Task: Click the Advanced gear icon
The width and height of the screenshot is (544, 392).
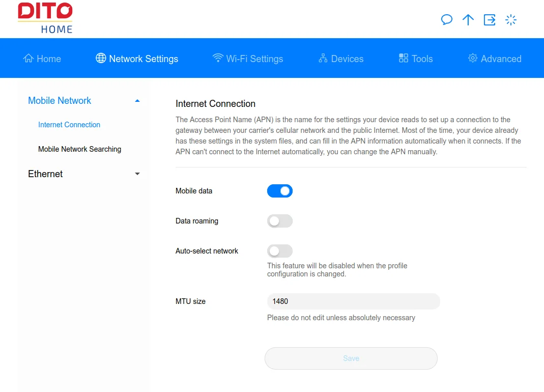Action: click(x=473, y=58)
